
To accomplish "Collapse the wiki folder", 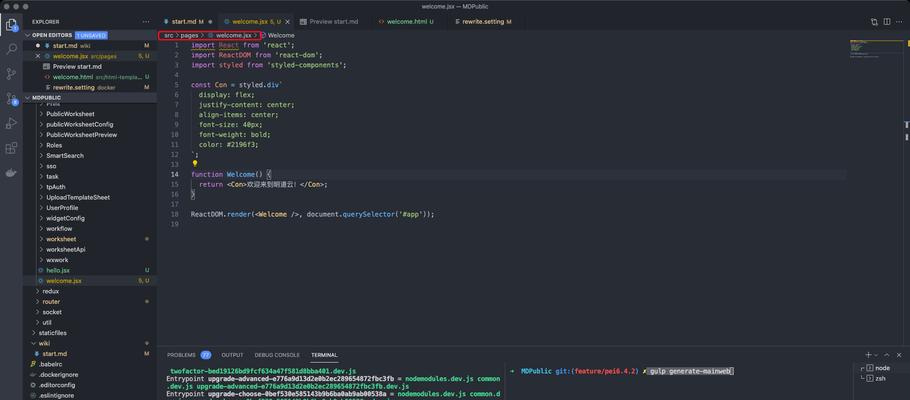I will pyautogui.click(x=44, y=343).
